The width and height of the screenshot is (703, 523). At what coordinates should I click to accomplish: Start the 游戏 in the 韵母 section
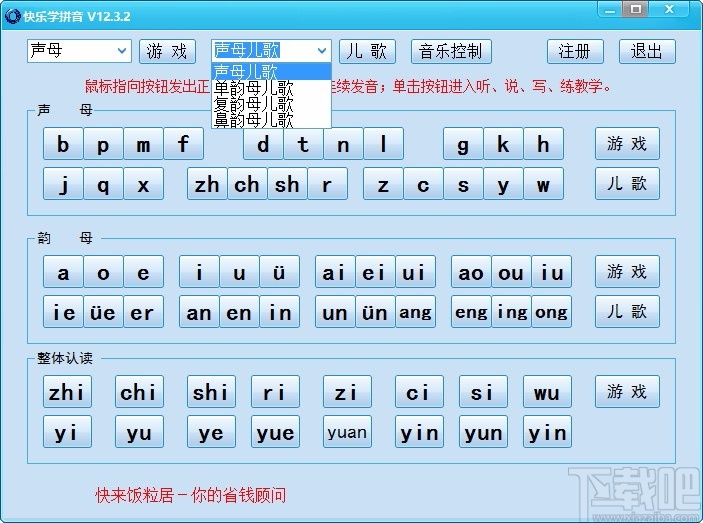(x=627, y=272)
